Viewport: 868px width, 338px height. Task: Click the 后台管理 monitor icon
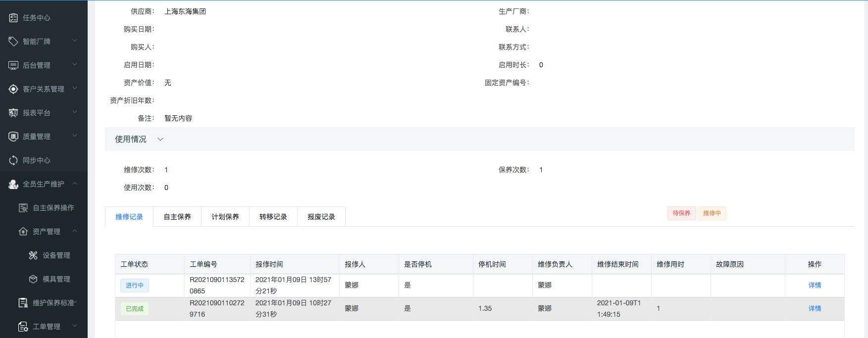coord(13,65)
